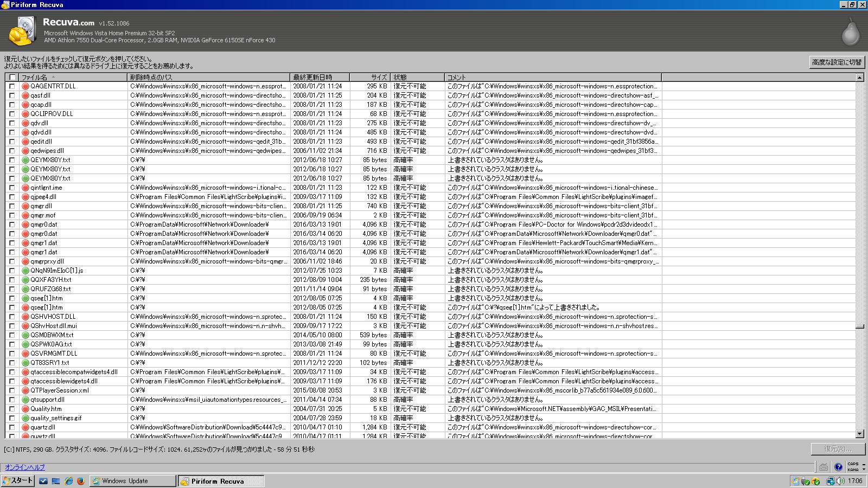The image size is (868, 488).
Task: Tick the checkbox for Quality.htm
Action: (12, 409)
